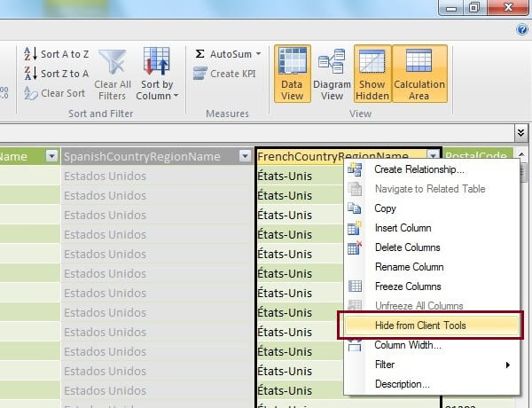Choose Delete Columns in context menu
Image resolution: width=532 pixels, height=408 pixels.
click(432, 247)
